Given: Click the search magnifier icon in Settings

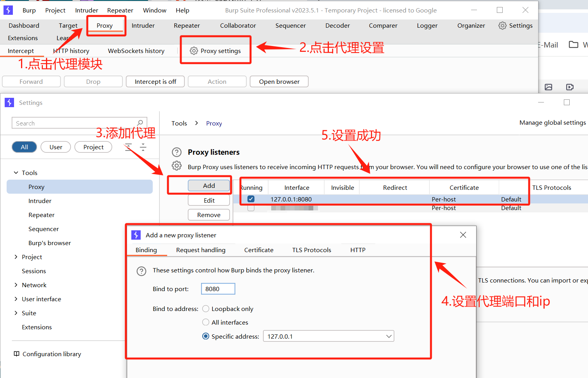Looking at the screenshot, I should [x=140, y=123].
